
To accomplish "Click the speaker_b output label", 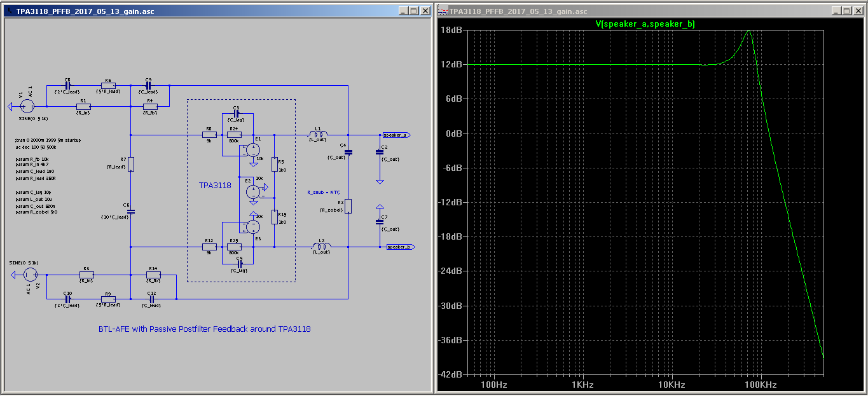I will 401,247.
